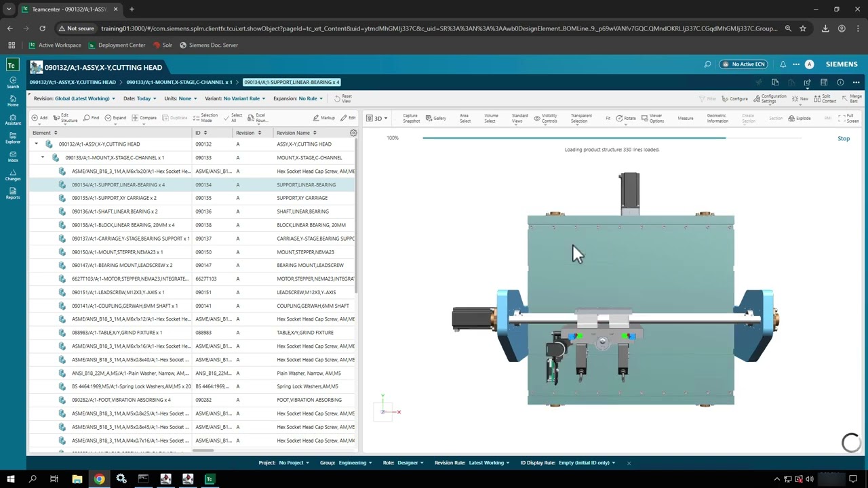The width and height of the screenshot is (868, 488).
Task: Activate Volume Select tool
Action: coord(491,118)
